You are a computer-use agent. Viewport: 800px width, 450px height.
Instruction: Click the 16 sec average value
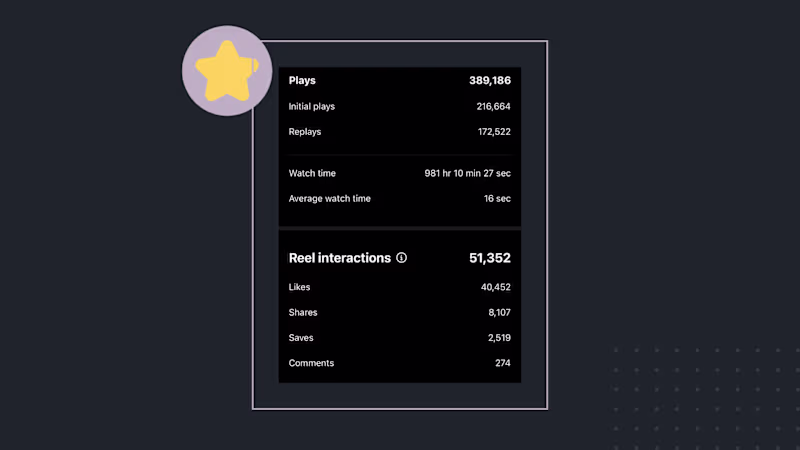click(x=497, y=199)
